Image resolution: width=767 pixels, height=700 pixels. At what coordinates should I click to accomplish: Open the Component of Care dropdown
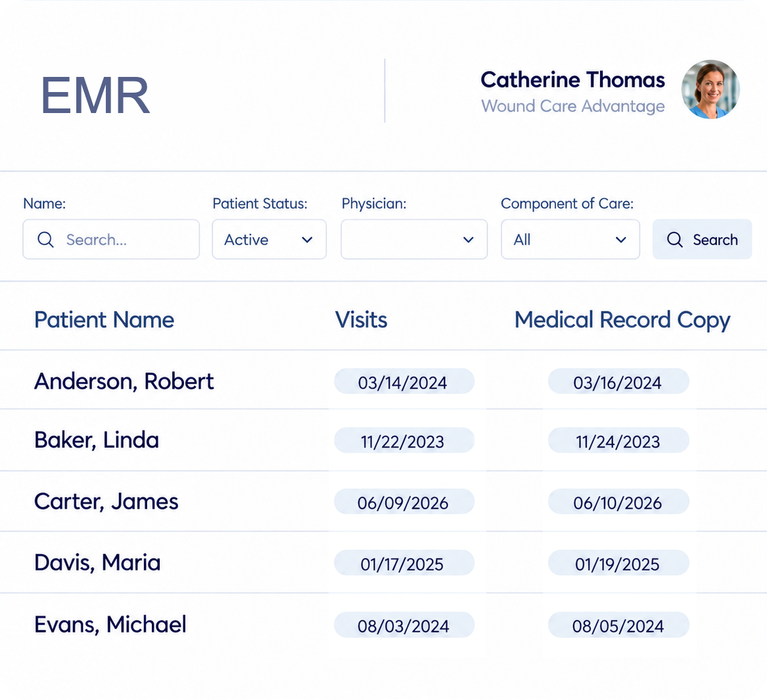pos(570,239)
